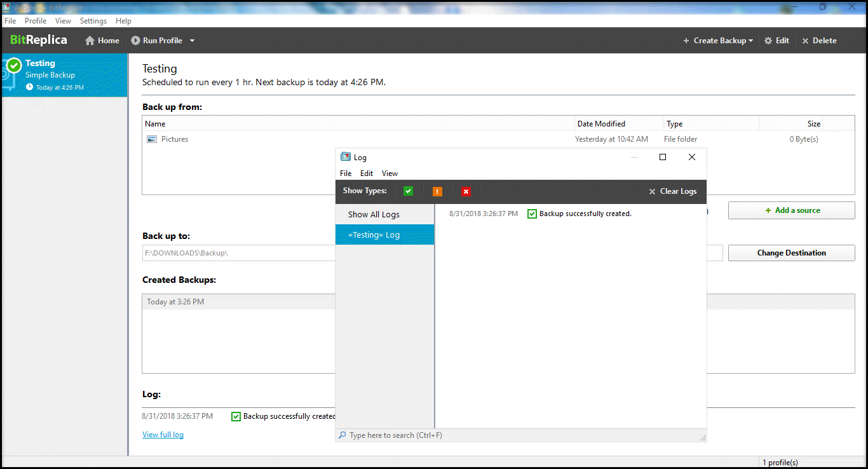Click the clock icon beside Today at 4:26 PM
Viewport: 868px width, 469px height.
click(x=30, y=87)
